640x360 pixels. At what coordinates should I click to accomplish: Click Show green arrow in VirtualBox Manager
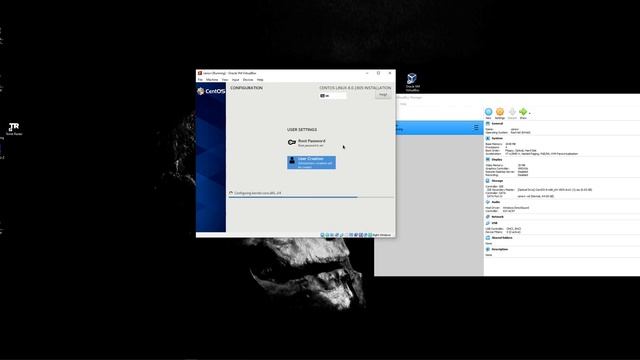pyautogui.click(x=523, y=113)
